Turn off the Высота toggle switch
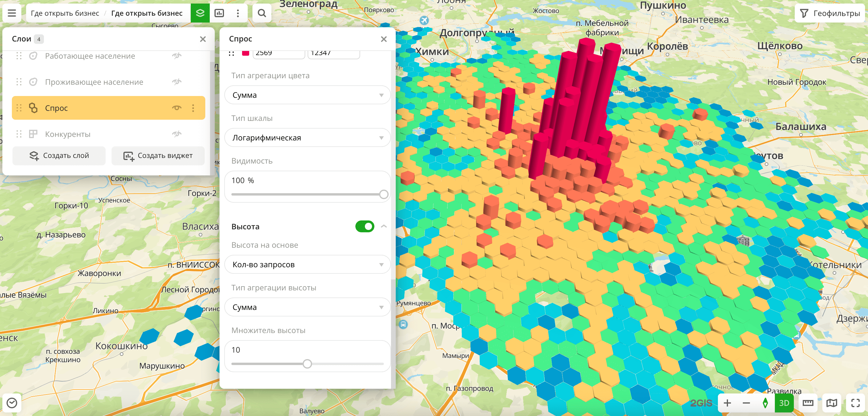The image size is (868, 416). click(x=365, y=226)
